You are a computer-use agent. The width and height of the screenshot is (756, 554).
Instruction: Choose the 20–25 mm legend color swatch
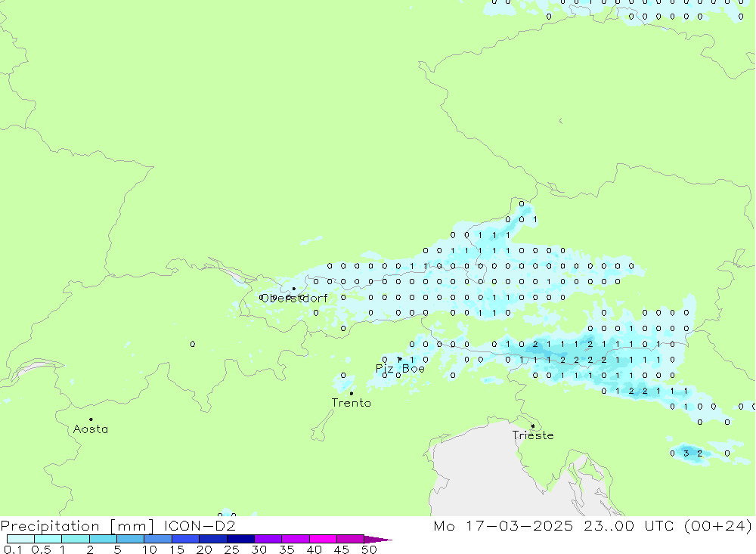213,539
